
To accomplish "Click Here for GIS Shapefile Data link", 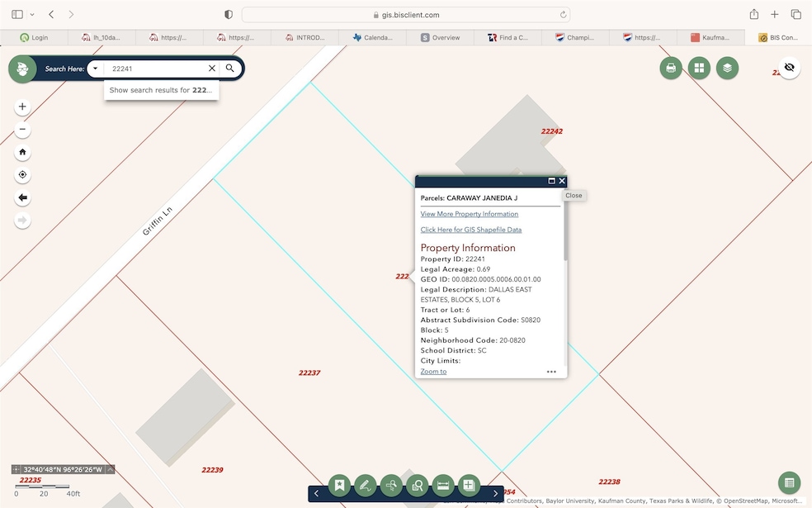I will 470,230.
